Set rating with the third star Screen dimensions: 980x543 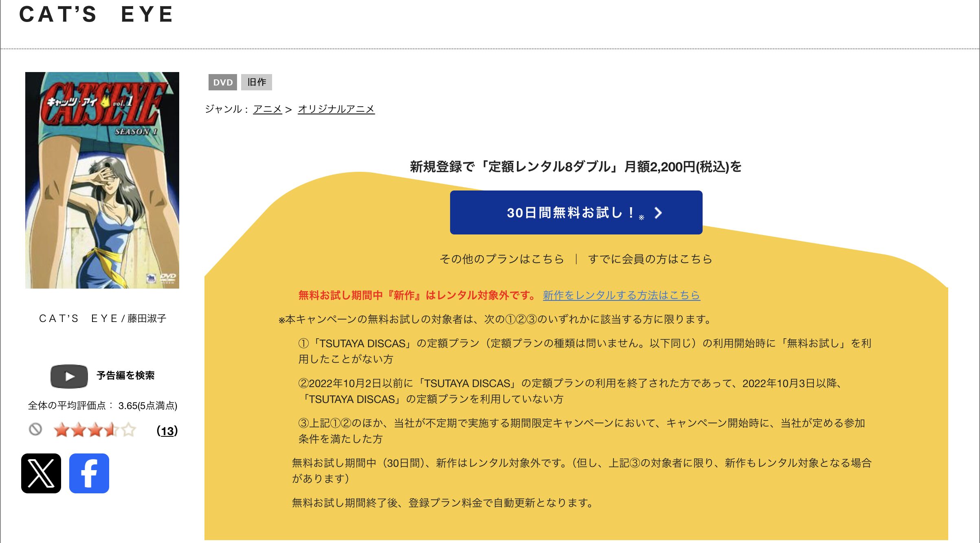pyautogui.click(x=95, y=430)
